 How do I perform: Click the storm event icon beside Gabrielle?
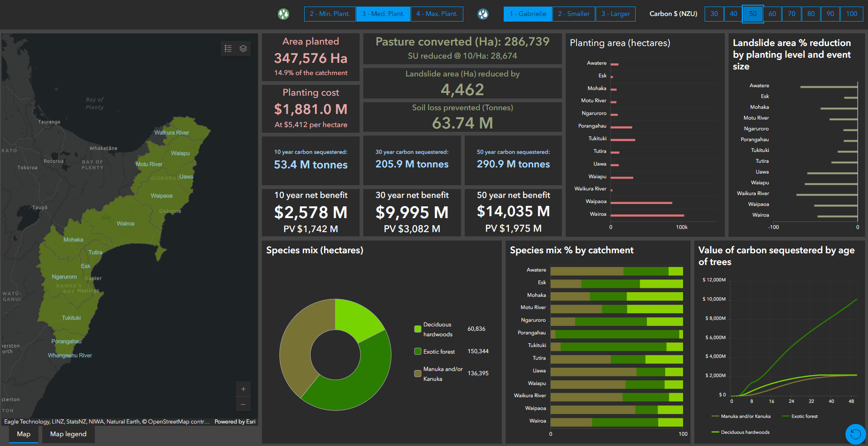tap(483, 14)
